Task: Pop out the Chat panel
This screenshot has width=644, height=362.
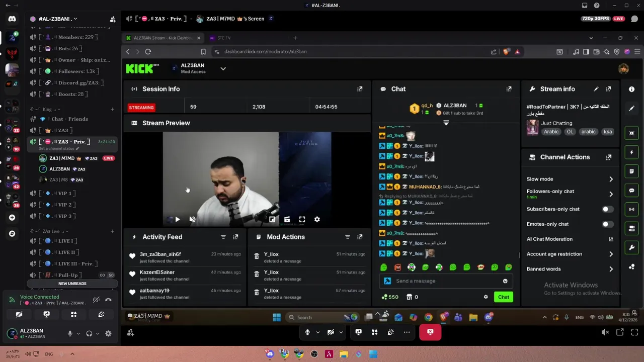Action: point(509,89)
